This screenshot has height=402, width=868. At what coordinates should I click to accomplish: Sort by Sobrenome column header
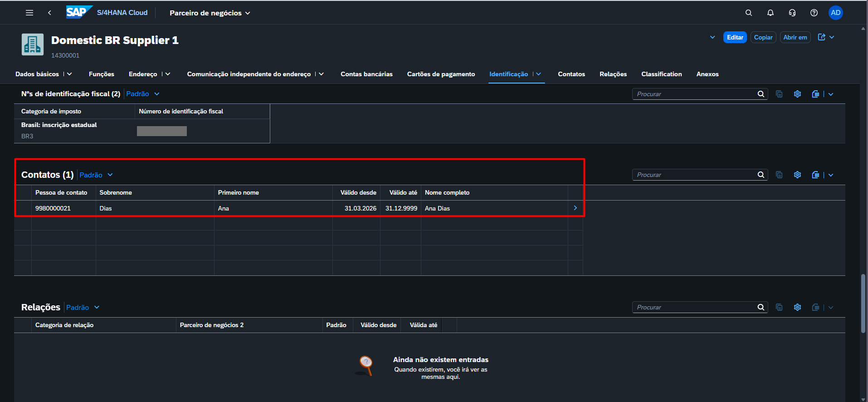click(155, 192)
